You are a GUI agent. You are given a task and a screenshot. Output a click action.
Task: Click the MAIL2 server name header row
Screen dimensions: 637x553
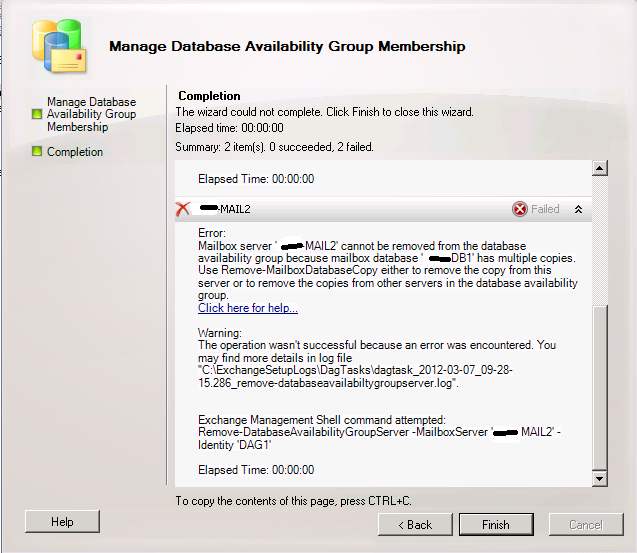[383, 209]
